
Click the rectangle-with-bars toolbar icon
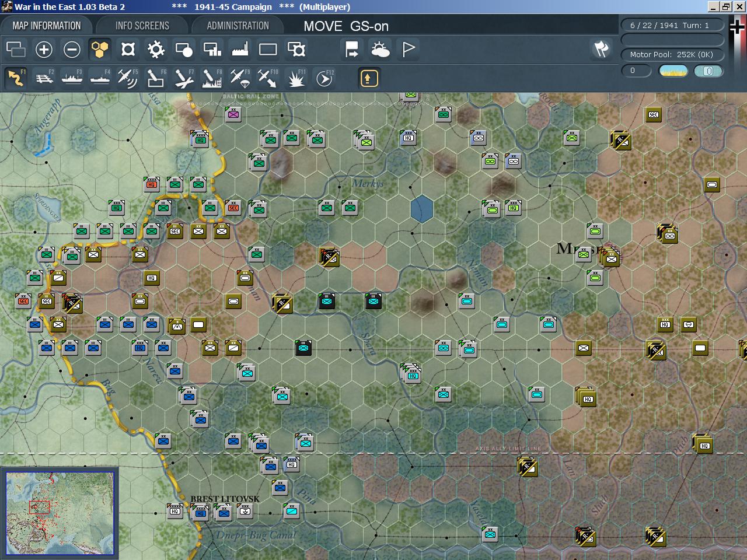click(212, 50)
